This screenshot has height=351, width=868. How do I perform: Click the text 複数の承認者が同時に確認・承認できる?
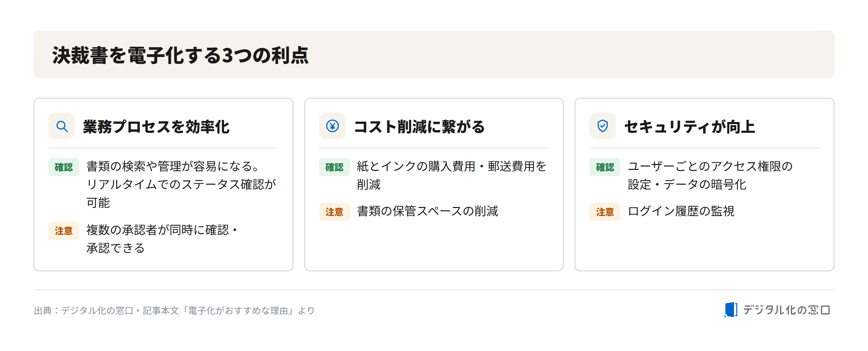(x=162, y=239)
